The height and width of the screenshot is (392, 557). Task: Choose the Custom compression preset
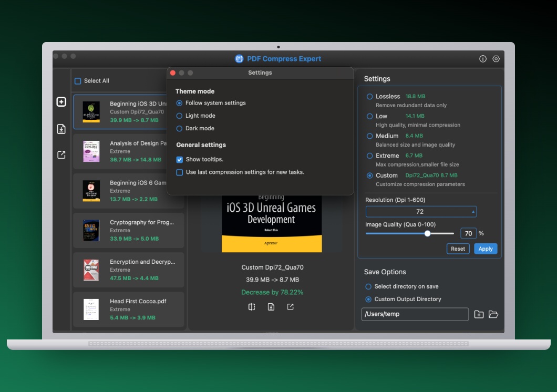[x=370, y=176]
